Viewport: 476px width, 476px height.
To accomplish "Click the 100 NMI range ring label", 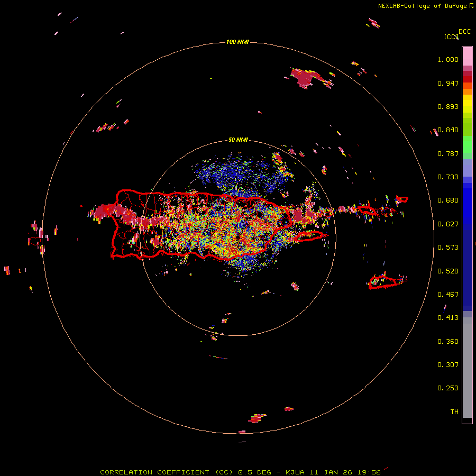I will [237, 42].
